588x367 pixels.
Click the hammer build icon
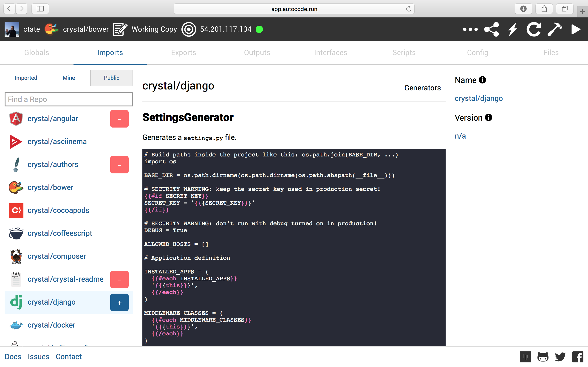555,29
